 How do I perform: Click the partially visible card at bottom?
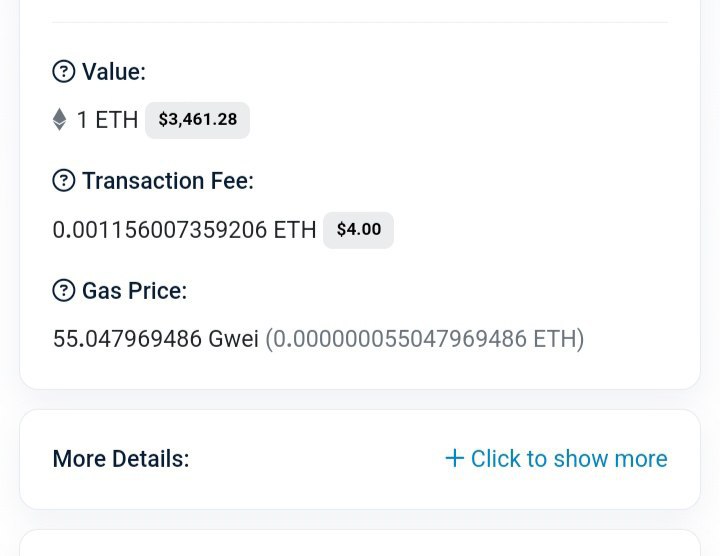point(360,543)
